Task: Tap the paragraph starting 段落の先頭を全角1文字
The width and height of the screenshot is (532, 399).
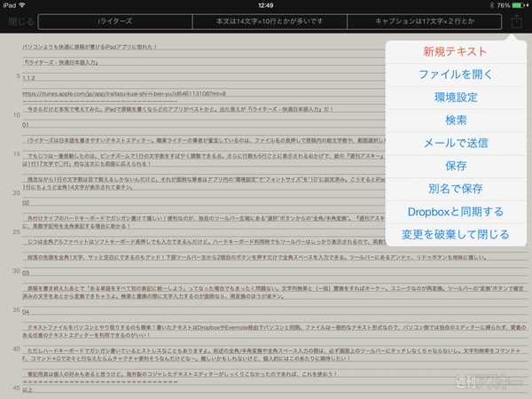Action: [257, 257]
